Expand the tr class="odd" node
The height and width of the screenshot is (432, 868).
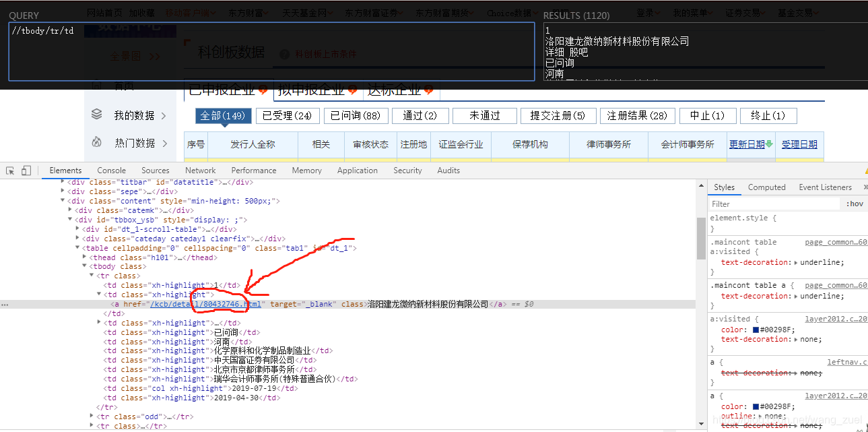(x=92, y=416)
